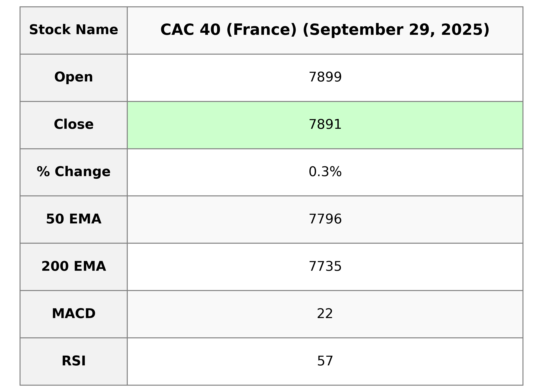
Task: Select the RSI value 57
Action: 325,361
